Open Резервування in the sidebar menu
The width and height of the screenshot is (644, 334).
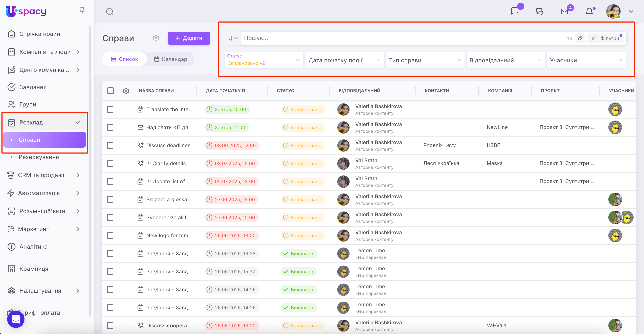39,157
